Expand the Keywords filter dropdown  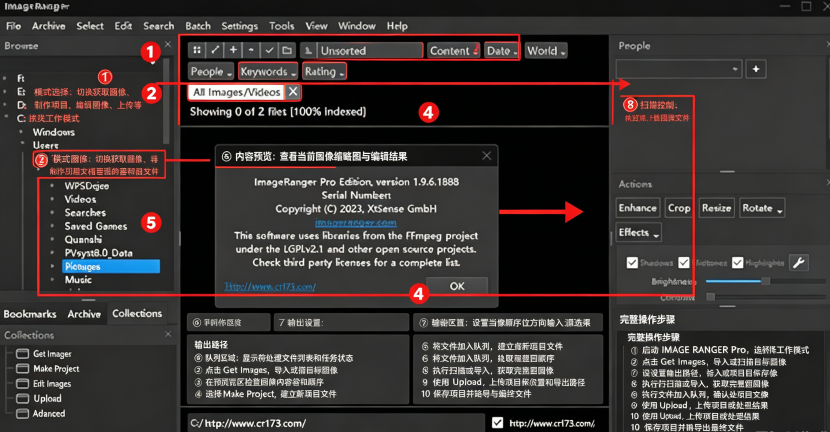tap(268, 71)
